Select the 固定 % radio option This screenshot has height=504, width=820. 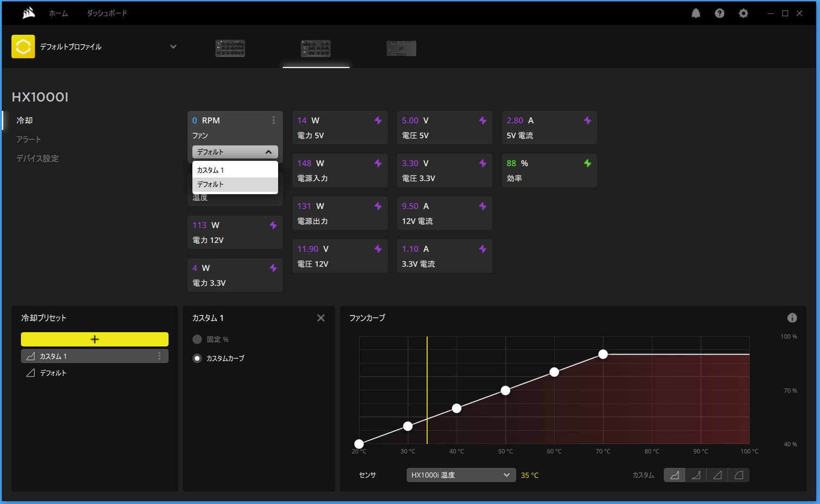[x=197, y=339]
